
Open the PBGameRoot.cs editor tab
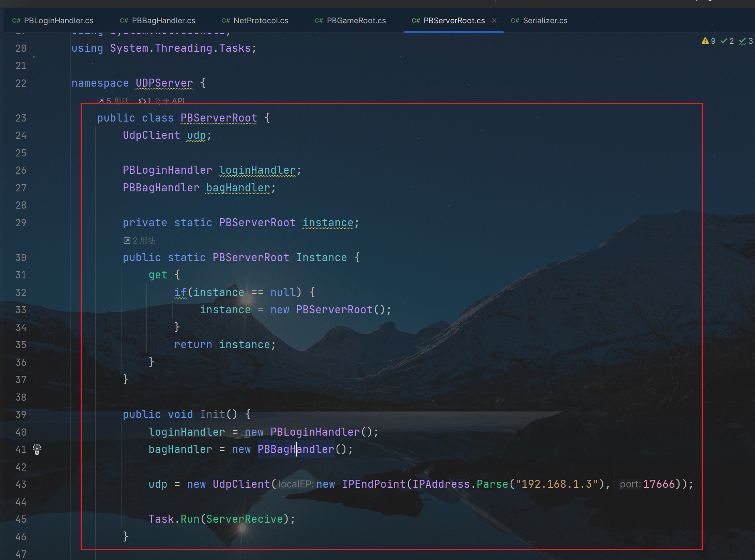[356, 20]
